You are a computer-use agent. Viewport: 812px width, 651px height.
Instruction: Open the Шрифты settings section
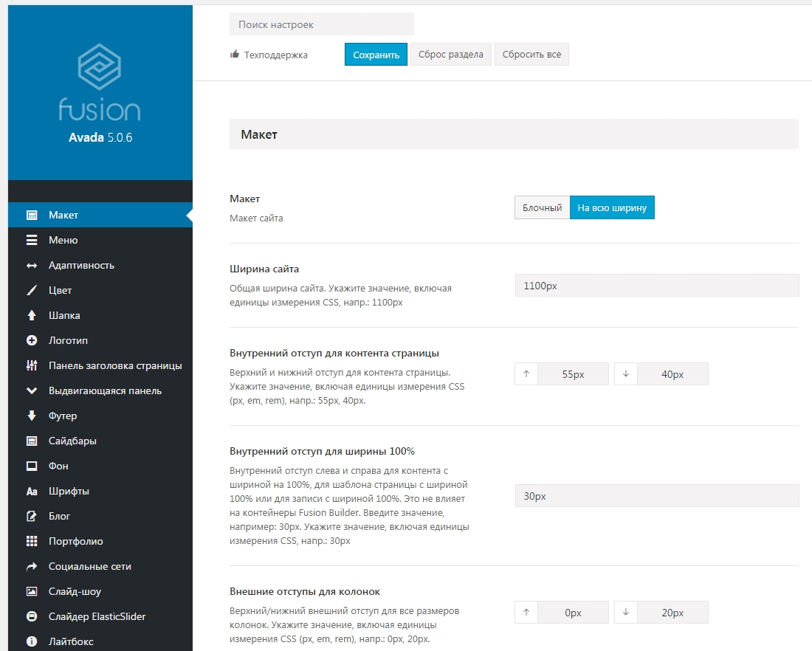pos(100,491)
